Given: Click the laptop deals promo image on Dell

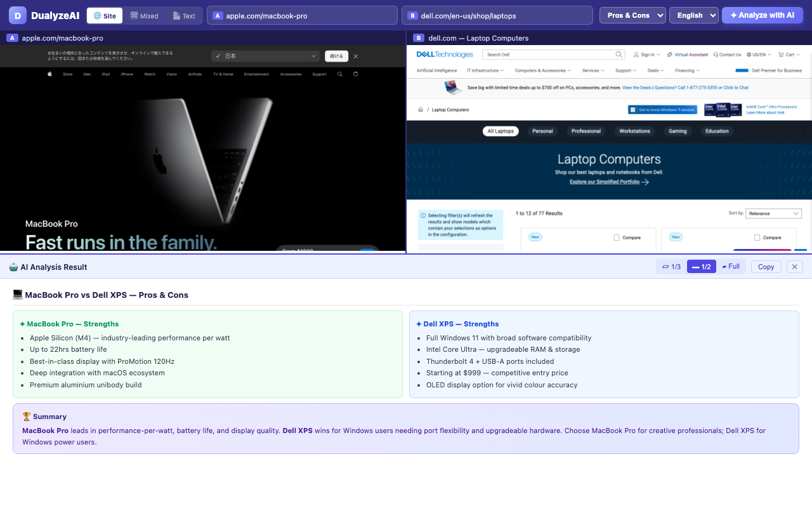Looking at the screenshot, I should tap(454, 88).
